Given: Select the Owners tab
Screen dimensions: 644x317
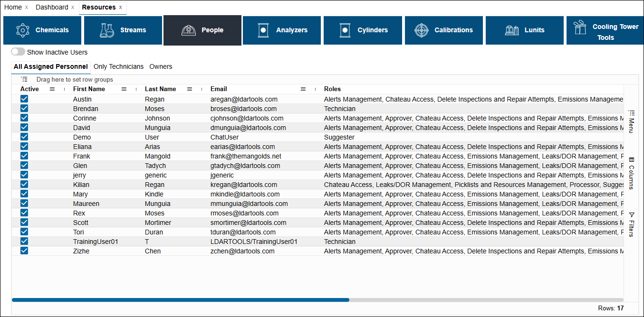Looking at the screenshot, I should 161,66.
